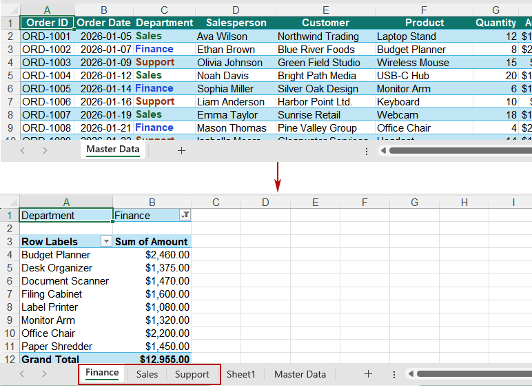532x392 pixels.
Task: Select the Order Date header cell
Action: [x=104, y=23]
